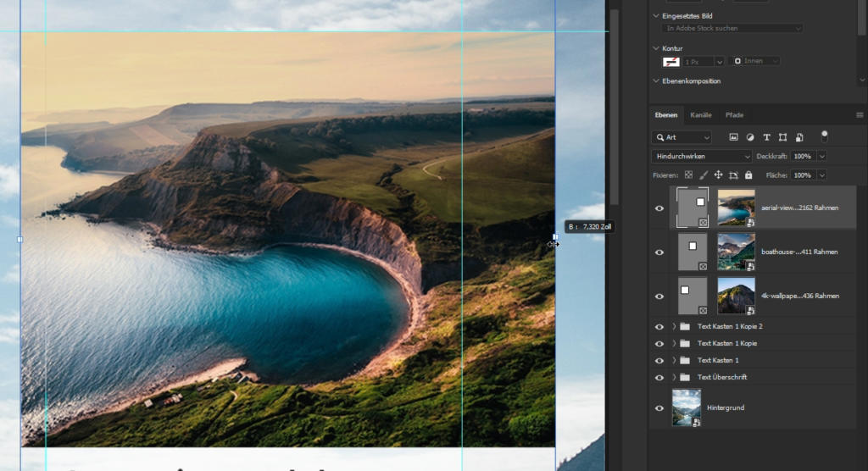
Task: Select layer name '4k-wallpape...436 Rahmen'
Action: click(x=800, y=296)
